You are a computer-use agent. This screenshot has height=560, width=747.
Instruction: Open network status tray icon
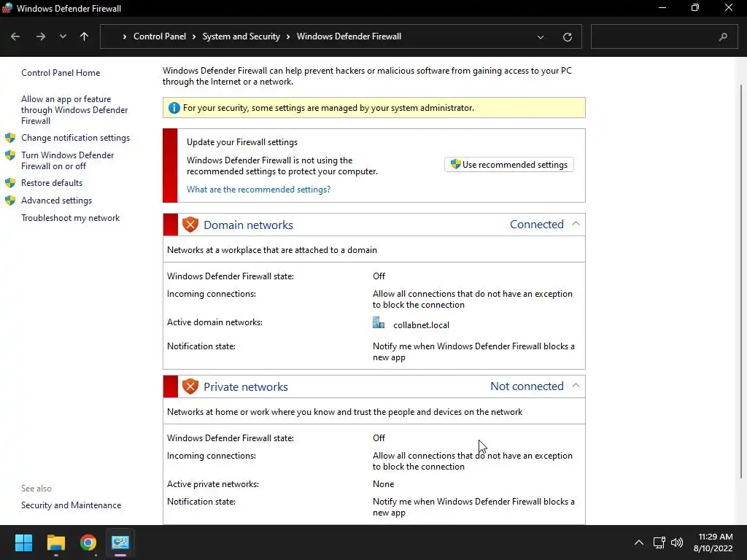(659, 542)
